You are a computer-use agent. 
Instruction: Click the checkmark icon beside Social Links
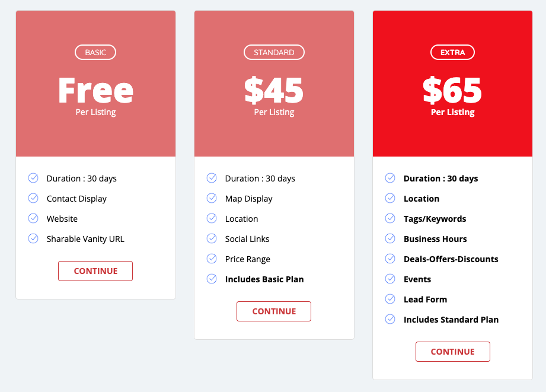click(212, 238)
